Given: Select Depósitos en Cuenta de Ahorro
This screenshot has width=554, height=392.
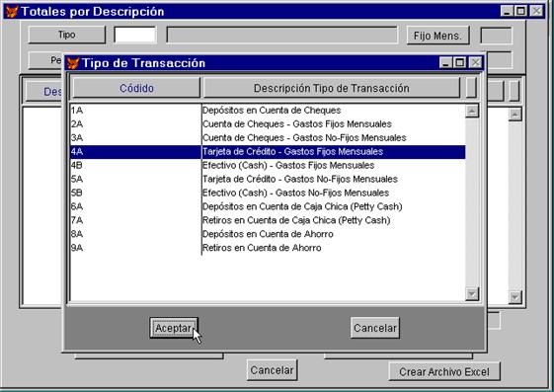Looking at the screenshot, I should click(268, 234).
